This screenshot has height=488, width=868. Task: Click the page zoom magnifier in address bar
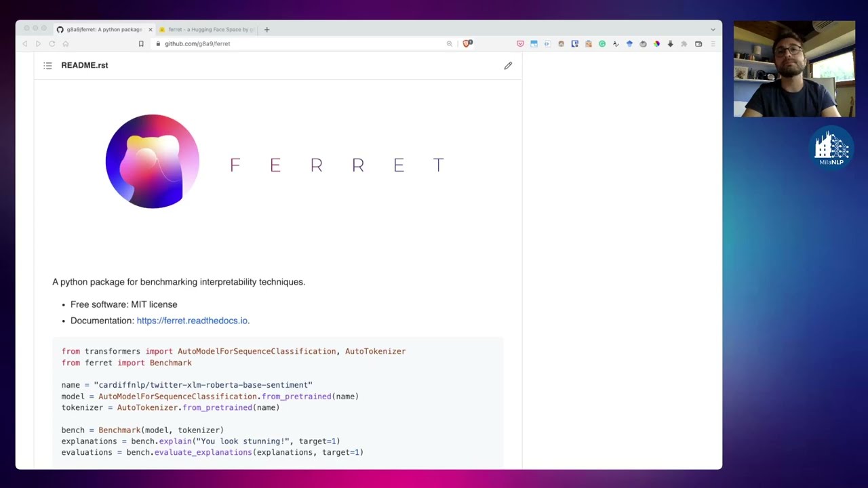tap(449, 43)
